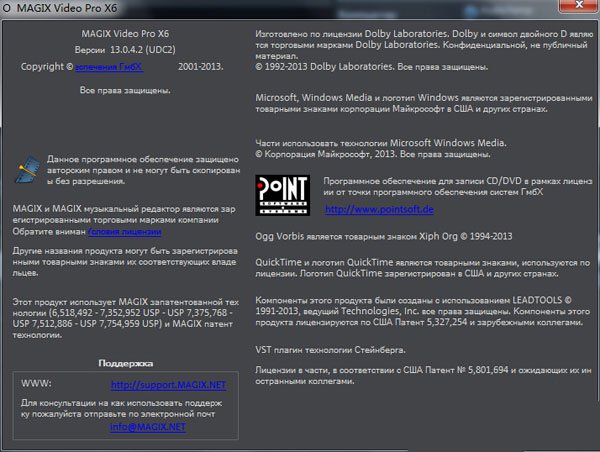
Task: Click the MAGIX film strip program icon
Action: (28, 169)
